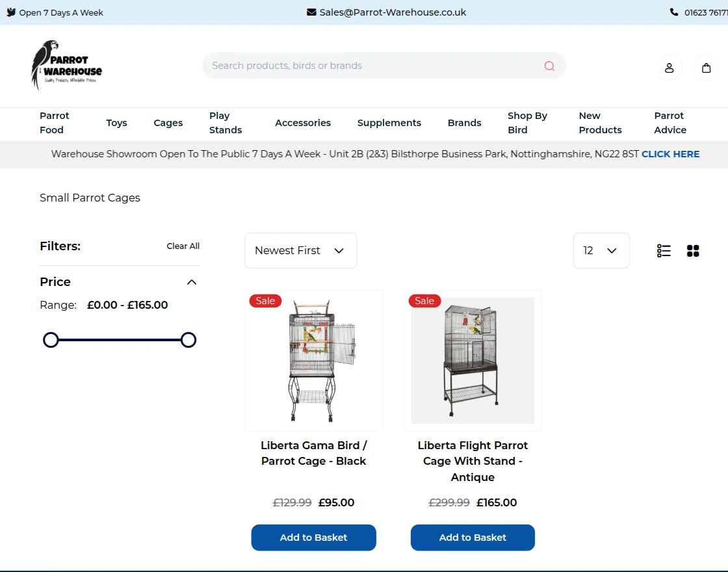Click the phone handset icon
Image resolution: width=728 pixels, height=572 pixels.
(x=674, y=12)
